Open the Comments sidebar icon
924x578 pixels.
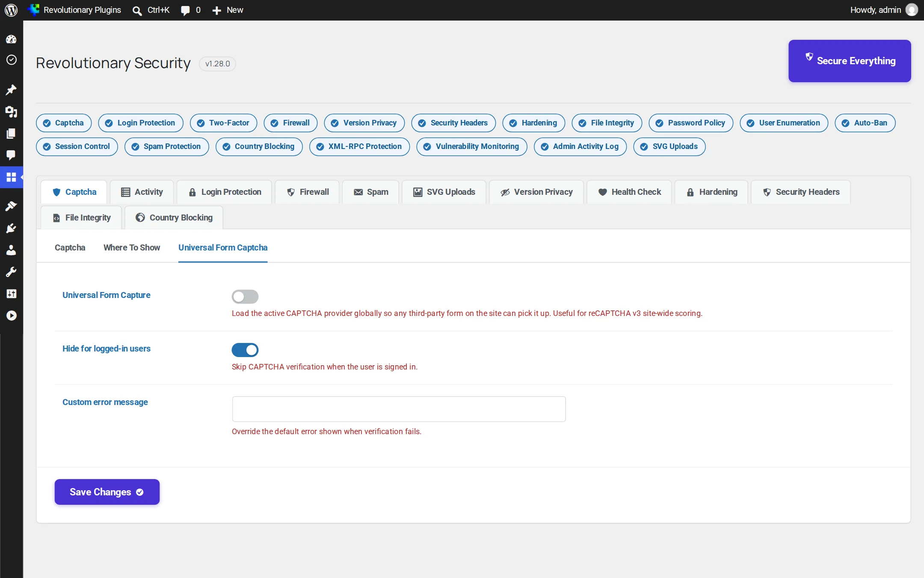click(11, 155)
